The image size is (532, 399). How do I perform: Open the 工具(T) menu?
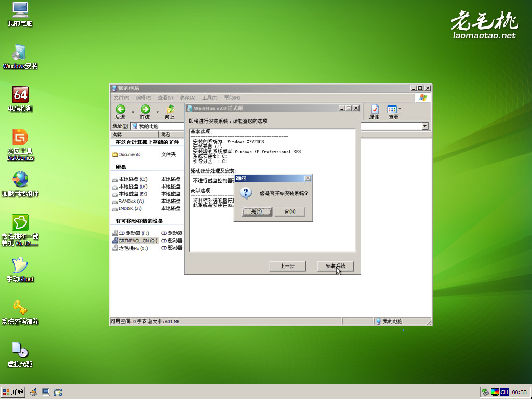(210, 98)
